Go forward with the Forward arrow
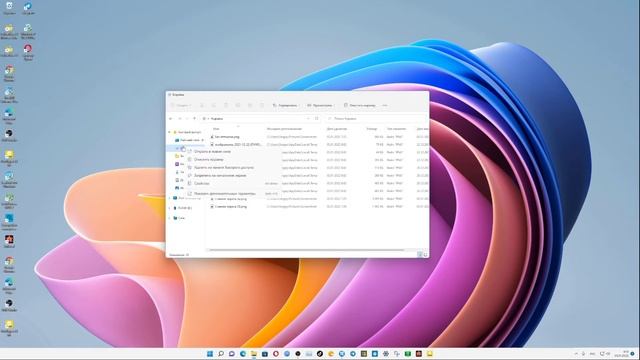This screenshot has height=360, width=640. [x=179, y=118]
